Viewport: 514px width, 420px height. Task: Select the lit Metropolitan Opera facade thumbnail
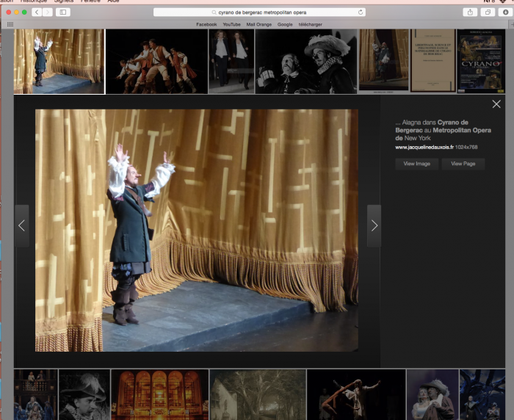tap(159, 395)
